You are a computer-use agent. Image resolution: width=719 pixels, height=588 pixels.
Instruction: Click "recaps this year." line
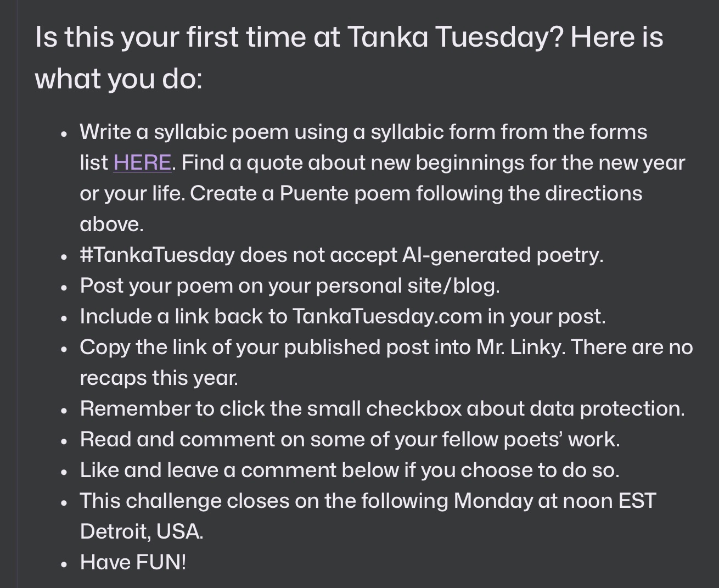[159, 378]
